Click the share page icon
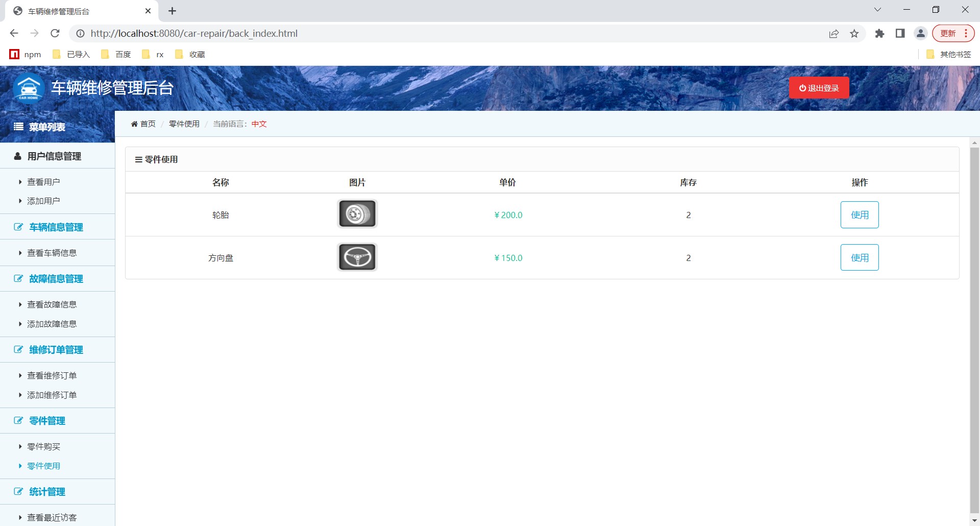 834,34
